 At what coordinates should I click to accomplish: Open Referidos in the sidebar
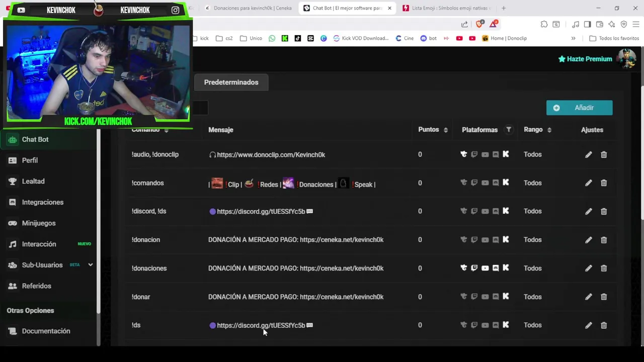click(x=36, y=286)
